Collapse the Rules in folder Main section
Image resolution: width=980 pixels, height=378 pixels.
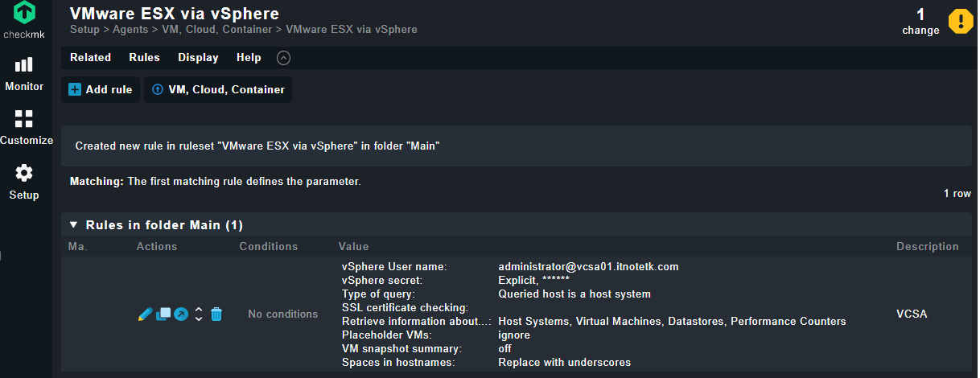pos(74,225)
